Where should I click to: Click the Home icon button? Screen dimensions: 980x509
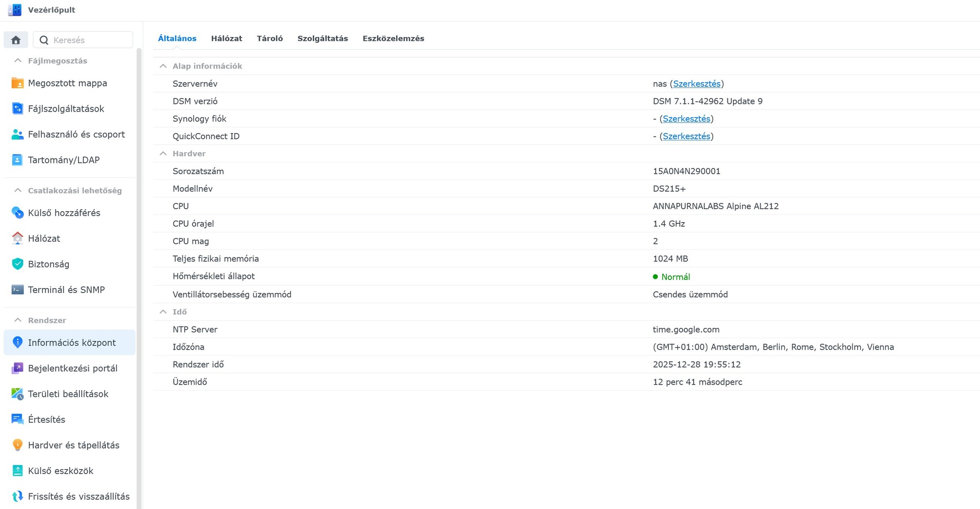16,40
